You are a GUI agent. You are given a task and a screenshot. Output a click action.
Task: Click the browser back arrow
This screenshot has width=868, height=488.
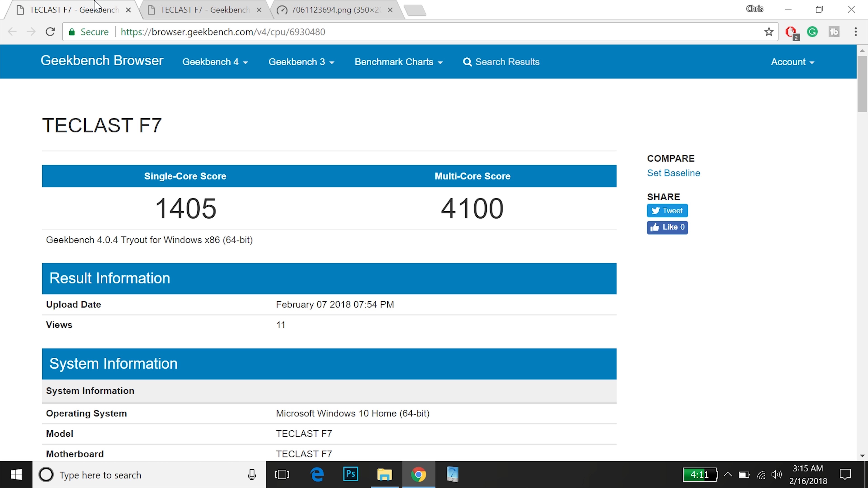coord(12,32)
